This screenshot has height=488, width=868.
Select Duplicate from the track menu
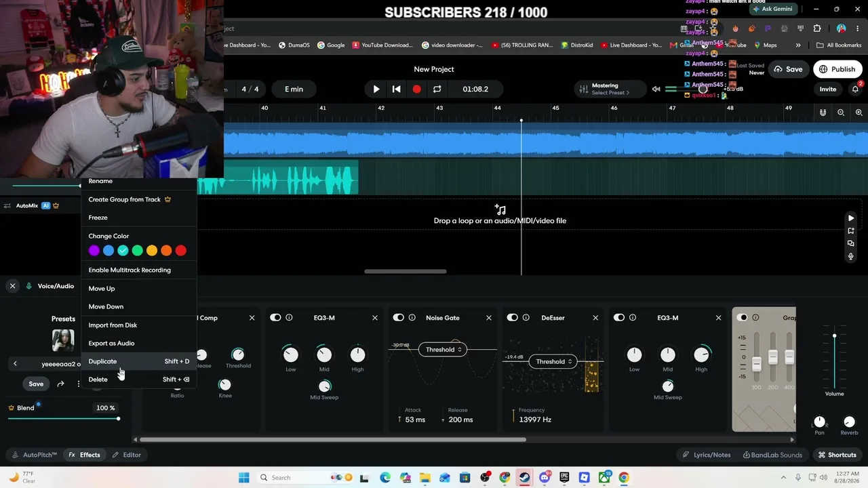(139, 361)
